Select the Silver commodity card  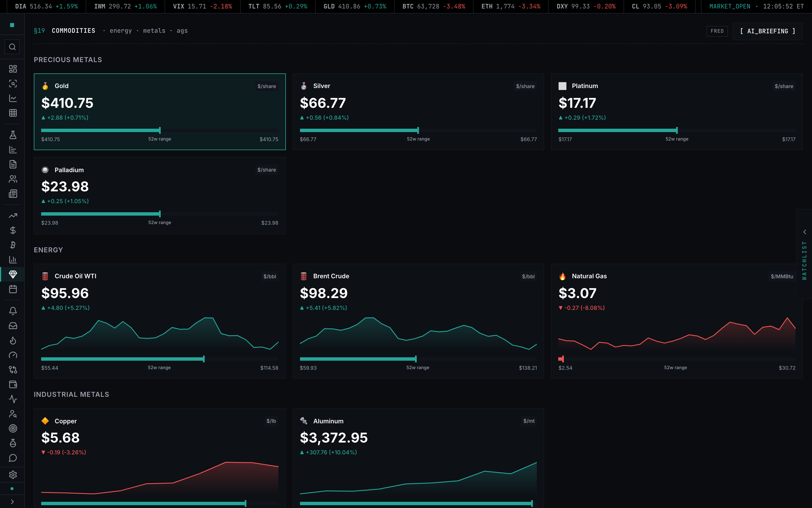tap(418, 111)
